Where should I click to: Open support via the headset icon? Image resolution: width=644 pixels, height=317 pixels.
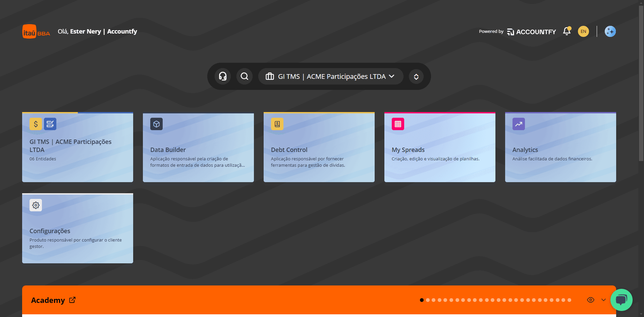[x=223, y=76]
